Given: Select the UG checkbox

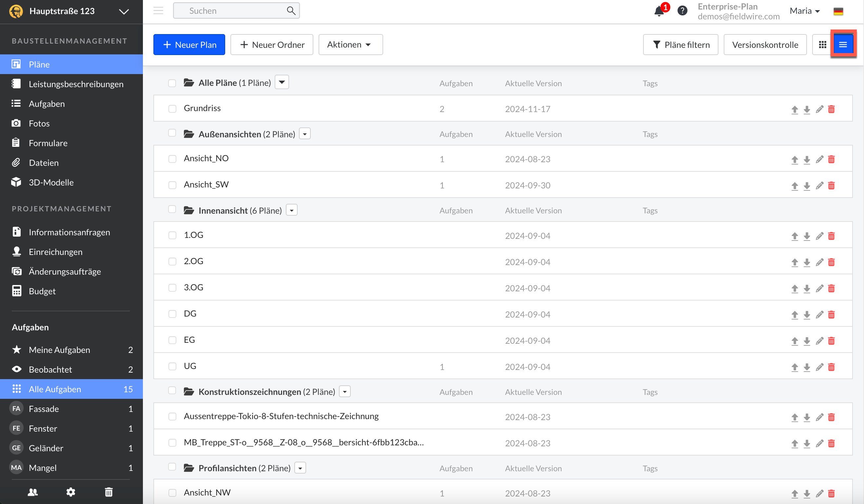Looking at the screenshot, I should click(x=172, y=366).
